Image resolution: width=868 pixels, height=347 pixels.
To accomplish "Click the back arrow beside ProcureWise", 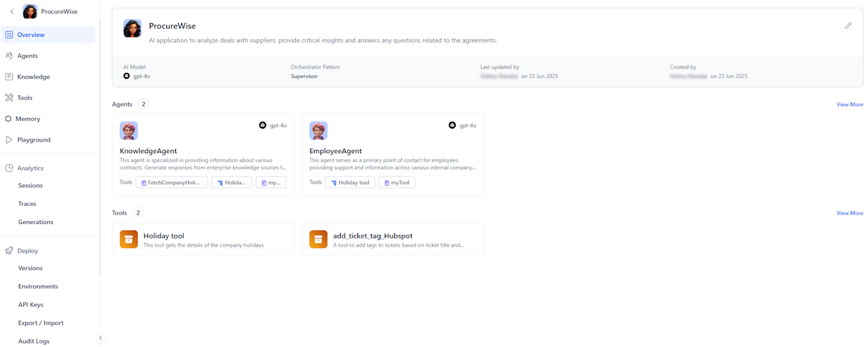I will tap(12, 12).
